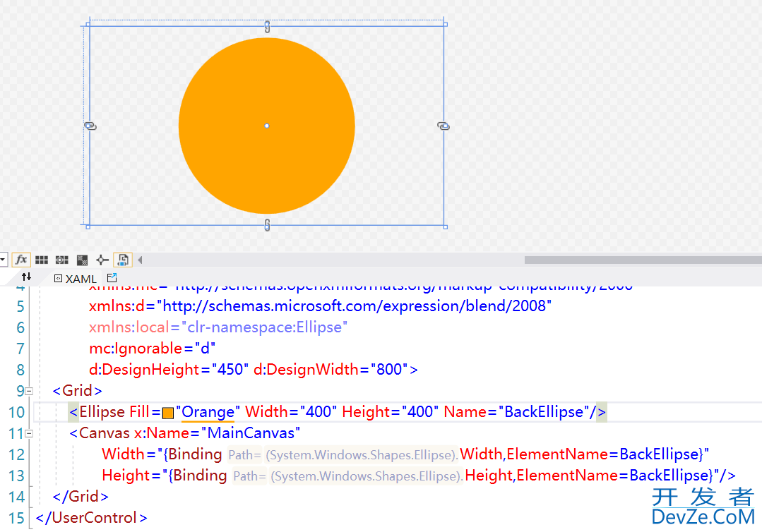Click the left margin chain-link handle
This screenshot has height=532, width=762.
pos(90,126)
